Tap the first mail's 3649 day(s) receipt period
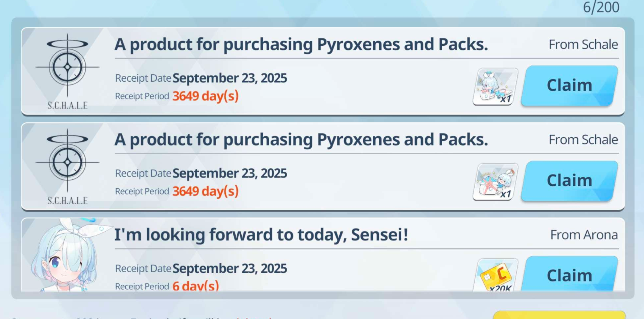 tap(205, 96)
